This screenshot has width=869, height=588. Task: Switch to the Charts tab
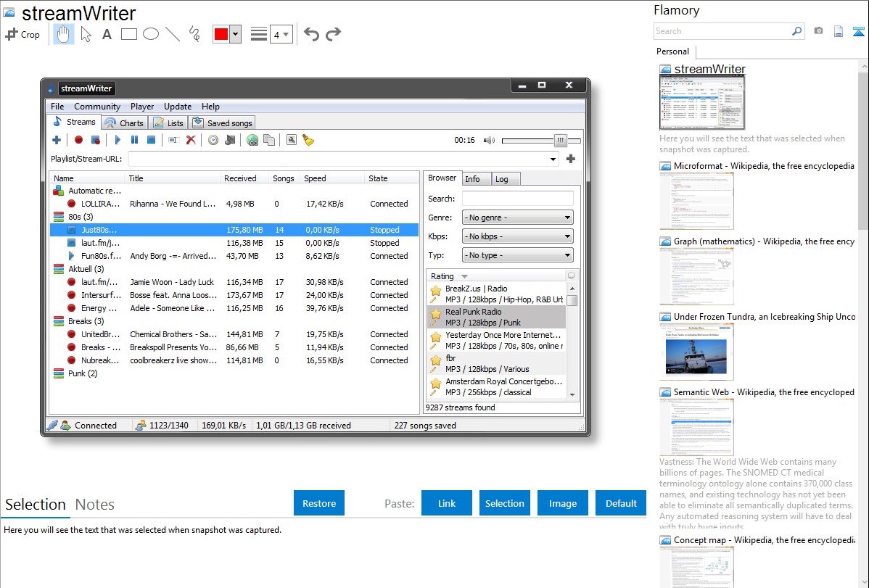coord(125,123)
